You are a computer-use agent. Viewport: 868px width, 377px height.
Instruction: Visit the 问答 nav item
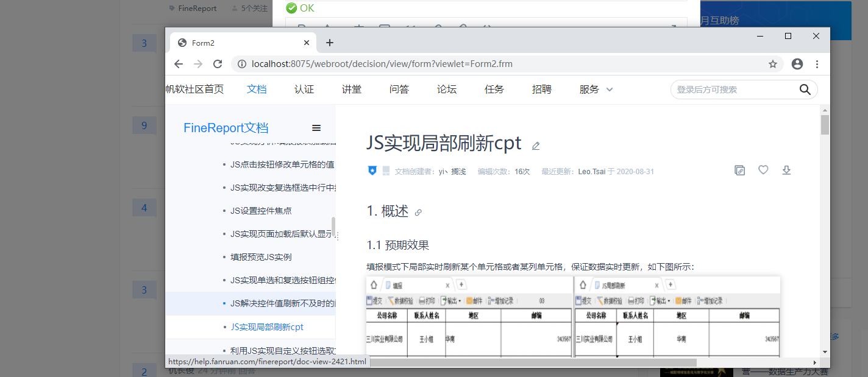(x=399, y=90)
